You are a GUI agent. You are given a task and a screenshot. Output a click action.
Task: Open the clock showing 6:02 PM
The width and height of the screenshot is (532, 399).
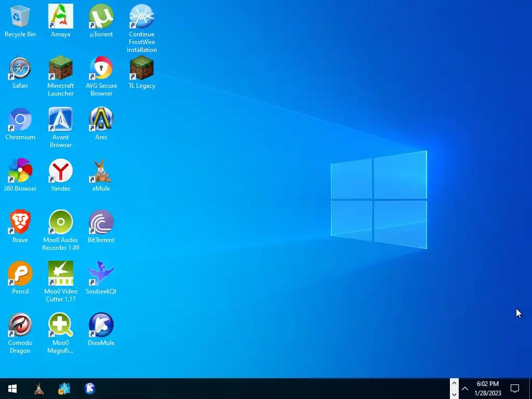[x=487, y=389]
